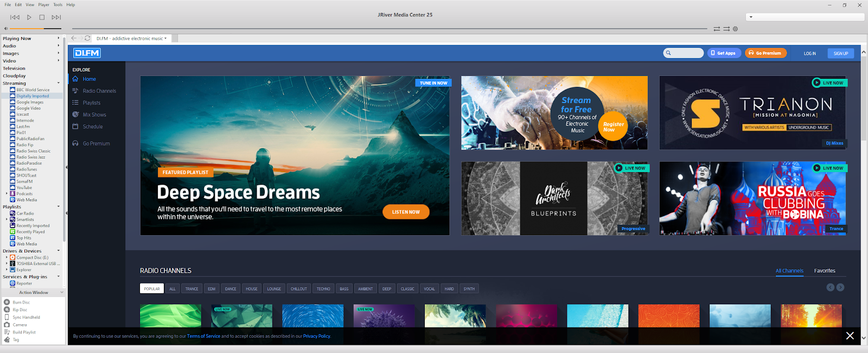Stop playback with the stop button

click(x=42, y=17)
